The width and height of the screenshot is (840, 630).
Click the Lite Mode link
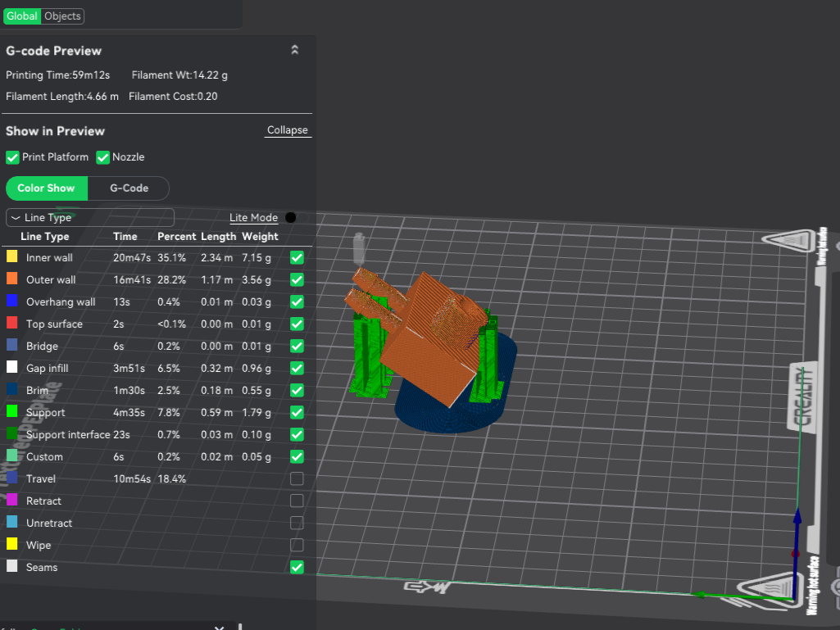(254, 217)
